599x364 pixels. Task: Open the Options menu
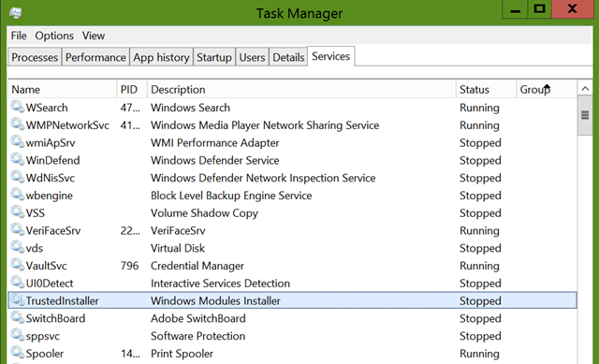(54, 36)
